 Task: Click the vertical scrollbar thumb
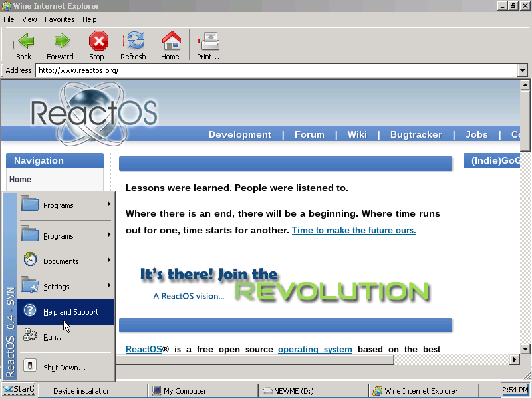pos(525,121)
